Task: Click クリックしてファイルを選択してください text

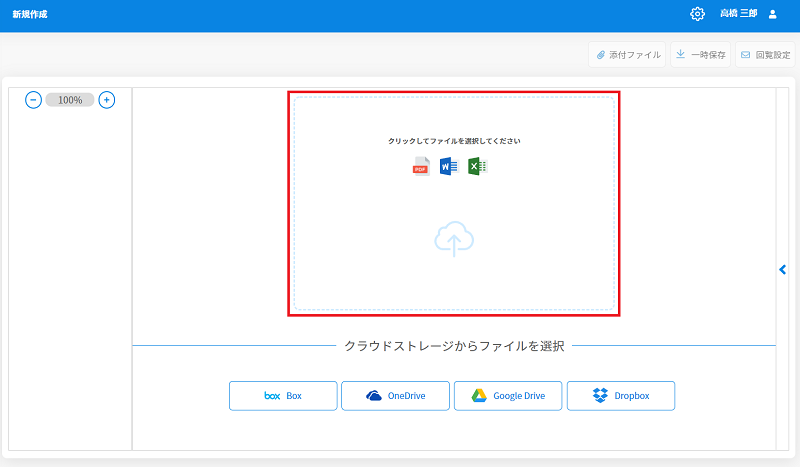Action: click(454, 141)
